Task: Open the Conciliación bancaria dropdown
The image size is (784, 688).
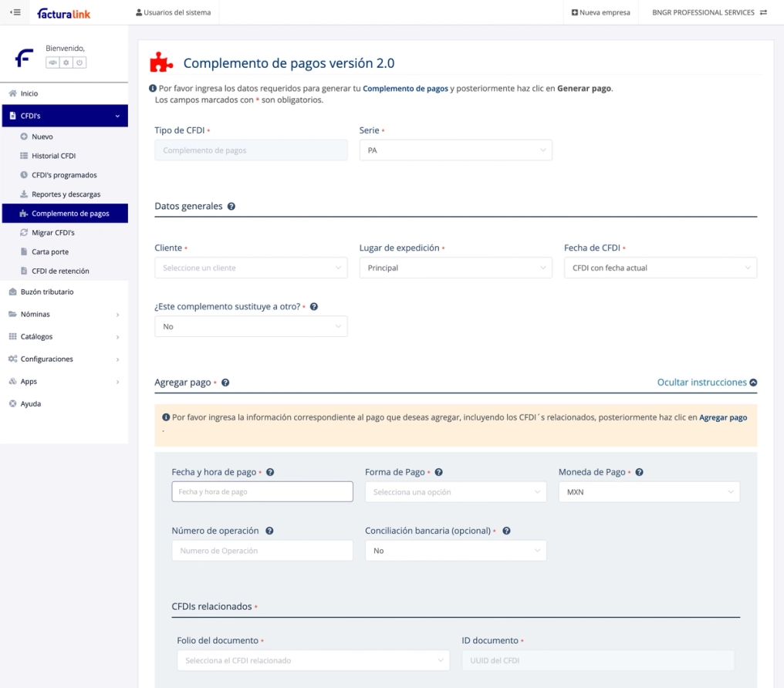Action: (x=455, y=551)
